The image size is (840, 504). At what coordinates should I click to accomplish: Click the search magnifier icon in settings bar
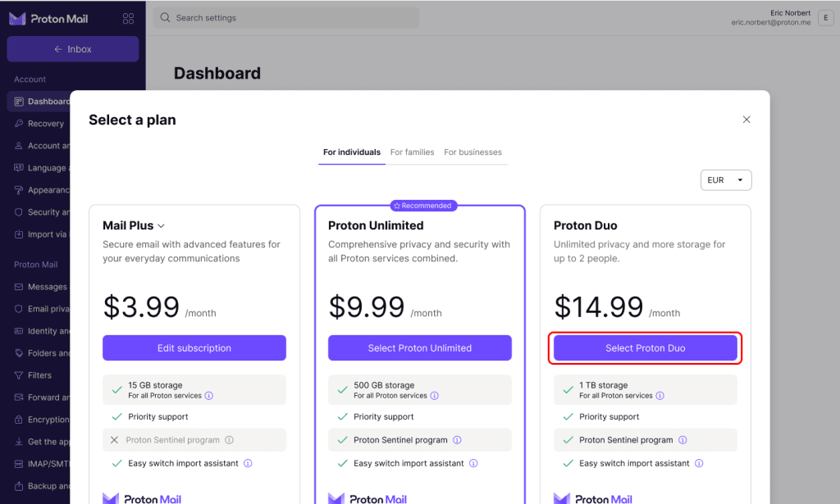pyautogui.click(x=165, y=18)
